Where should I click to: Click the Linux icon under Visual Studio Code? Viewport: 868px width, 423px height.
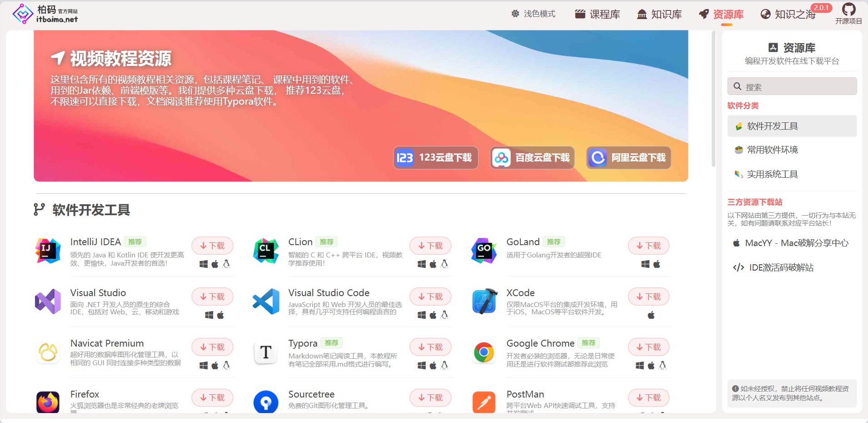click(x=444, y=315)
